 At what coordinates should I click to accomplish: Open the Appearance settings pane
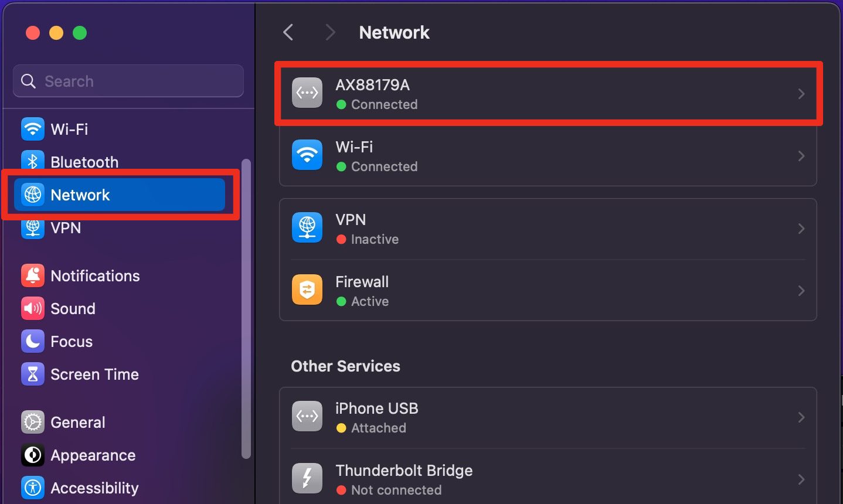pos(93,455)
